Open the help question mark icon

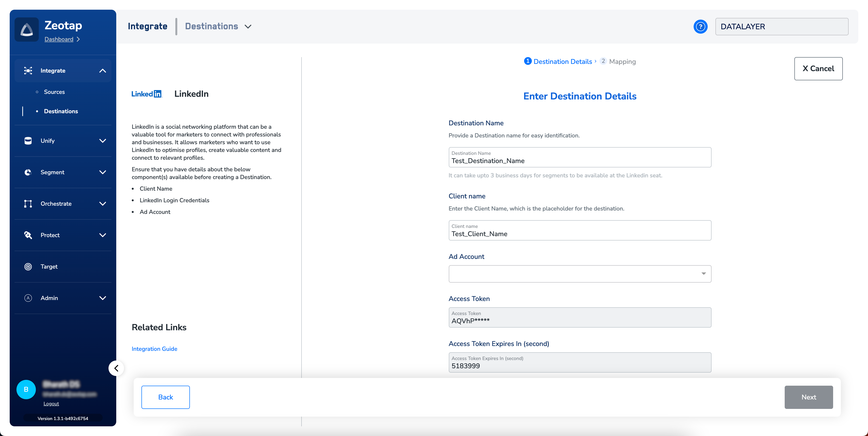point(700,27)
